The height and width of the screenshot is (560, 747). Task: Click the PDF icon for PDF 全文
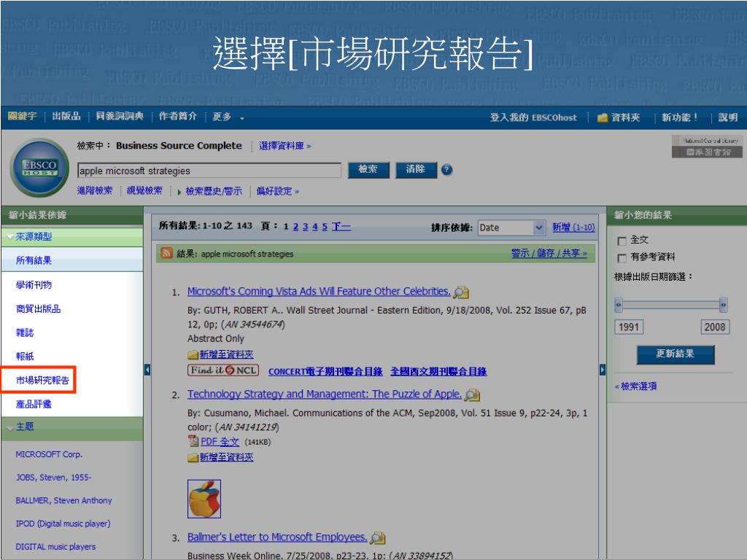pyautogui.click(x=193, y=441)
